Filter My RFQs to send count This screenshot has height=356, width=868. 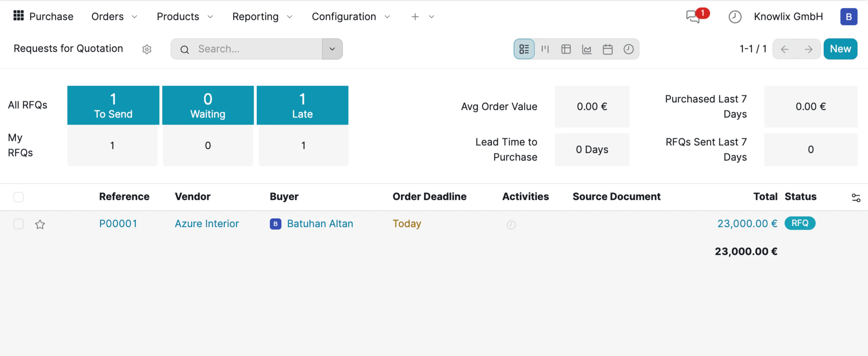click(x=112, y=146)
